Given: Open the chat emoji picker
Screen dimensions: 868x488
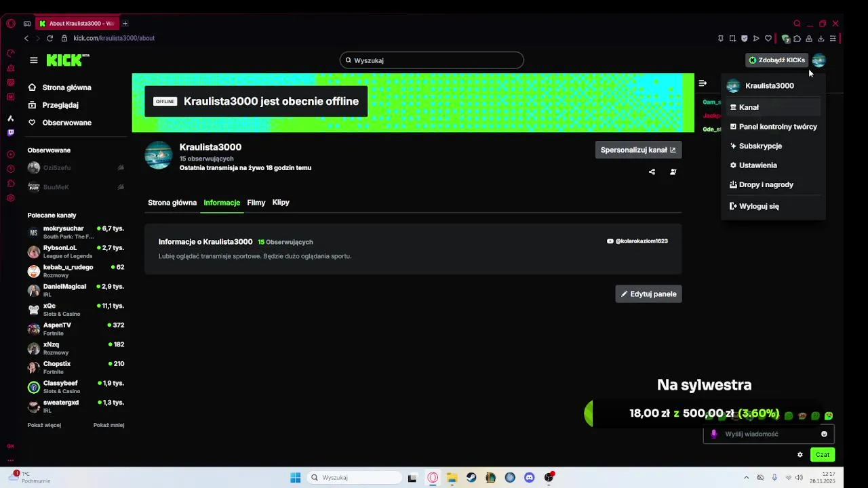Looking at the screenshot, I should pos(824,434).
